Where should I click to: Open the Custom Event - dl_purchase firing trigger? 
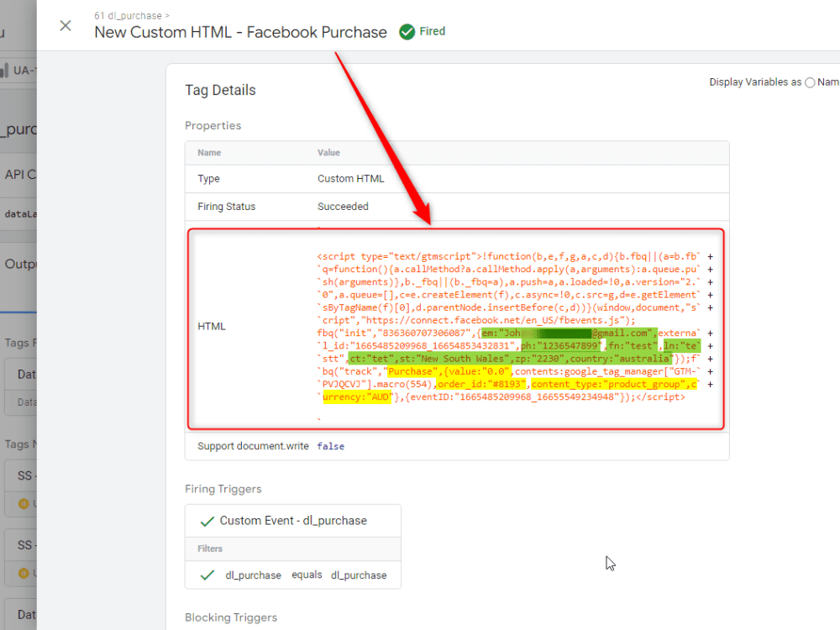(x=293, y=521)
